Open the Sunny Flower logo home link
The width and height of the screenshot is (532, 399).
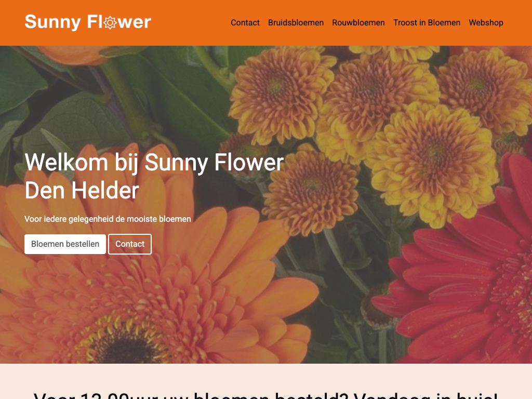88,22
